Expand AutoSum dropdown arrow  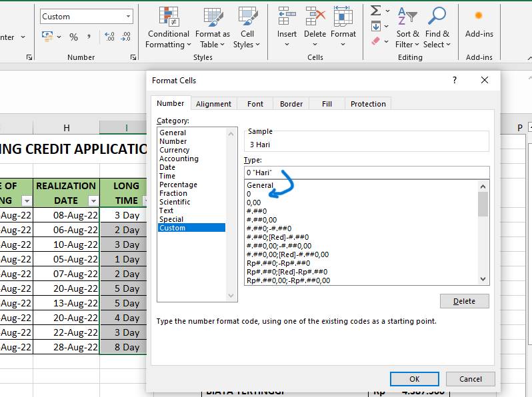click(387, 11)
